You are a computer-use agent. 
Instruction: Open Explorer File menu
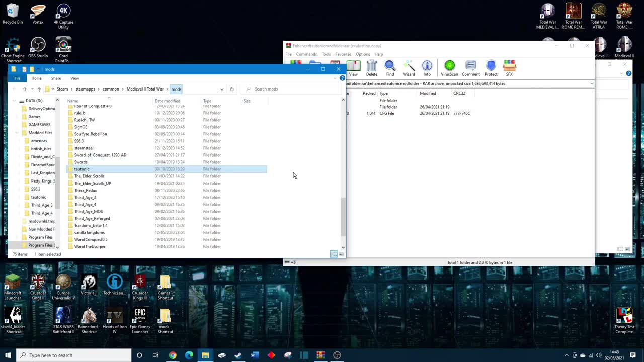[17, 78]
